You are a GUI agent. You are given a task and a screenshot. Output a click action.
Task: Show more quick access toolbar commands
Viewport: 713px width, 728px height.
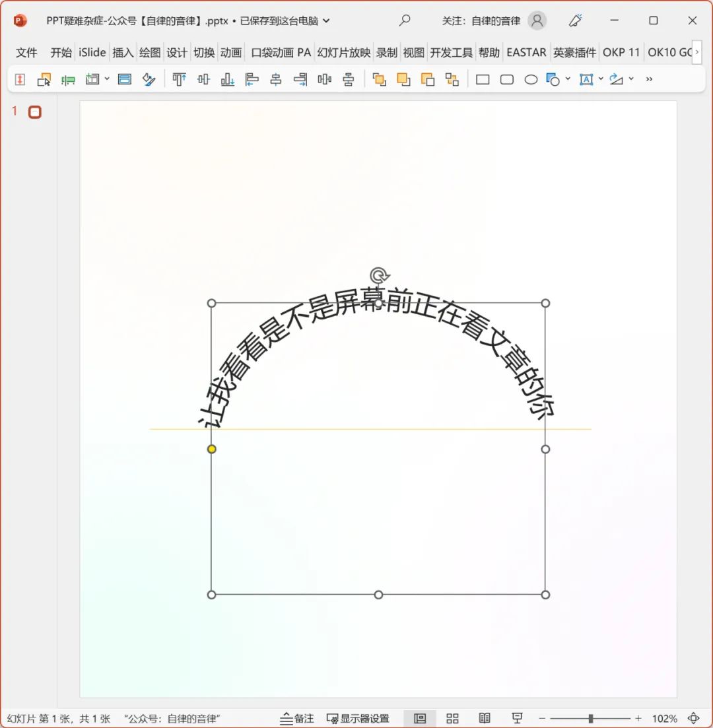[x=650, y=79]
